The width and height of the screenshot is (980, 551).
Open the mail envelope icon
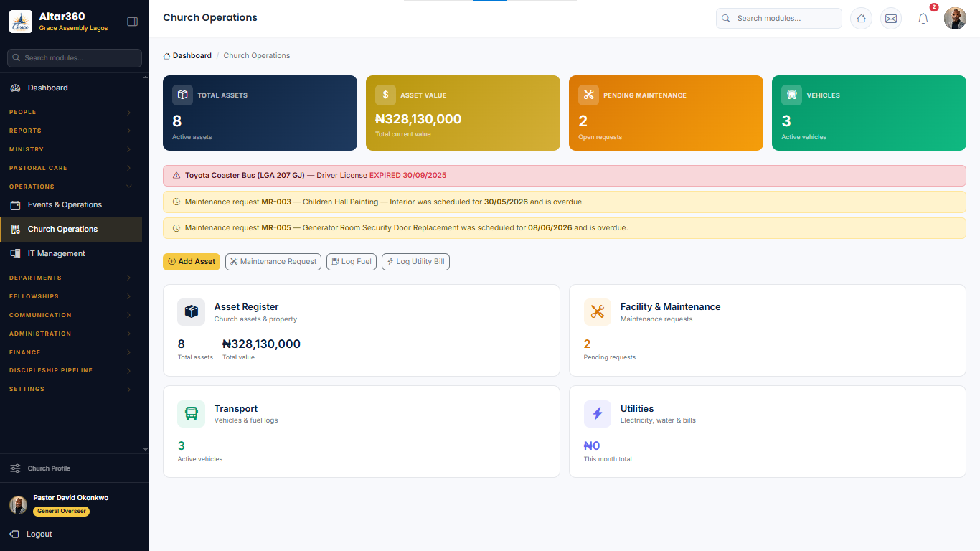[x=891, y=19]
